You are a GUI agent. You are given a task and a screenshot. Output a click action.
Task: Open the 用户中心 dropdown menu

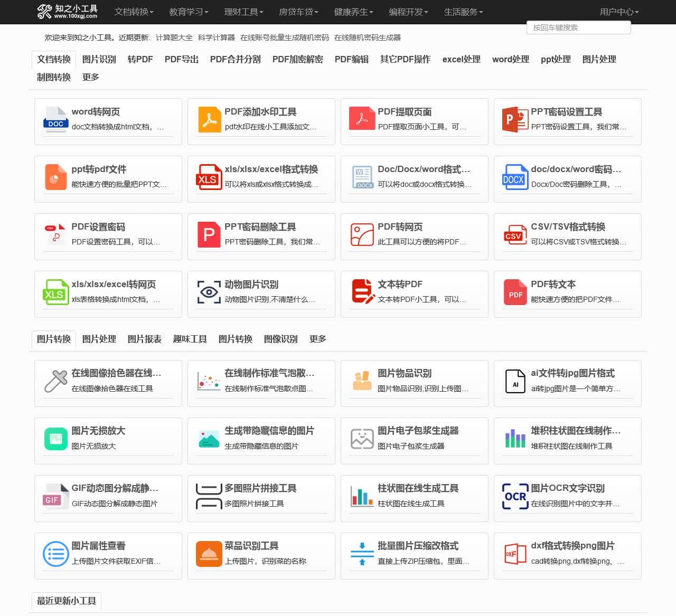[x=618, y=12]
